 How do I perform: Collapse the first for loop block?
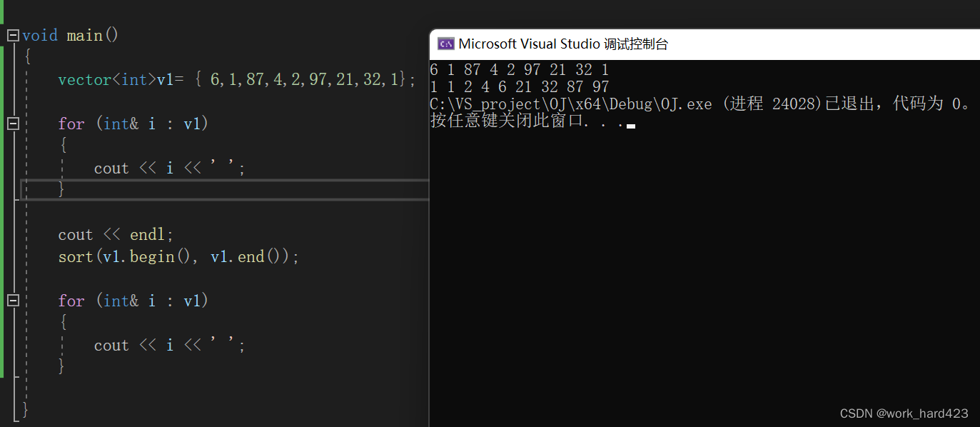coord(13,124)
